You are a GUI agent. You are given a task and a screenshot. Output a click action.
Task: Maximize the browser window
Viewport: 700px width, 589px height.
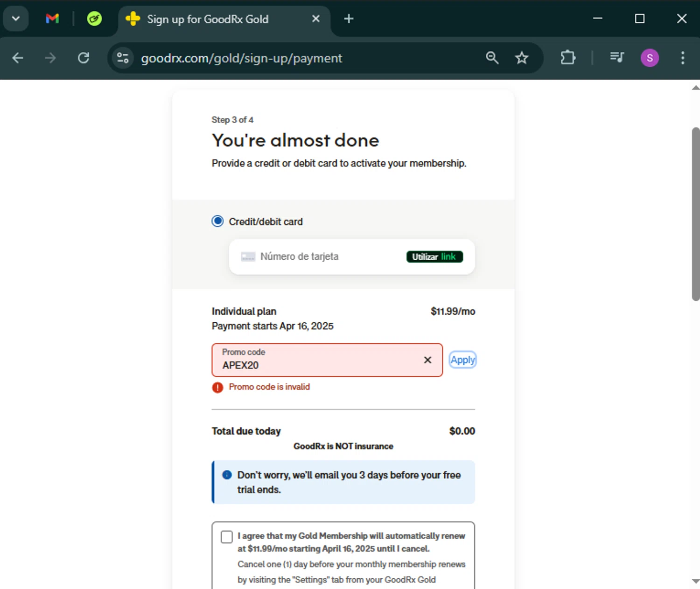tap(640, 19)
